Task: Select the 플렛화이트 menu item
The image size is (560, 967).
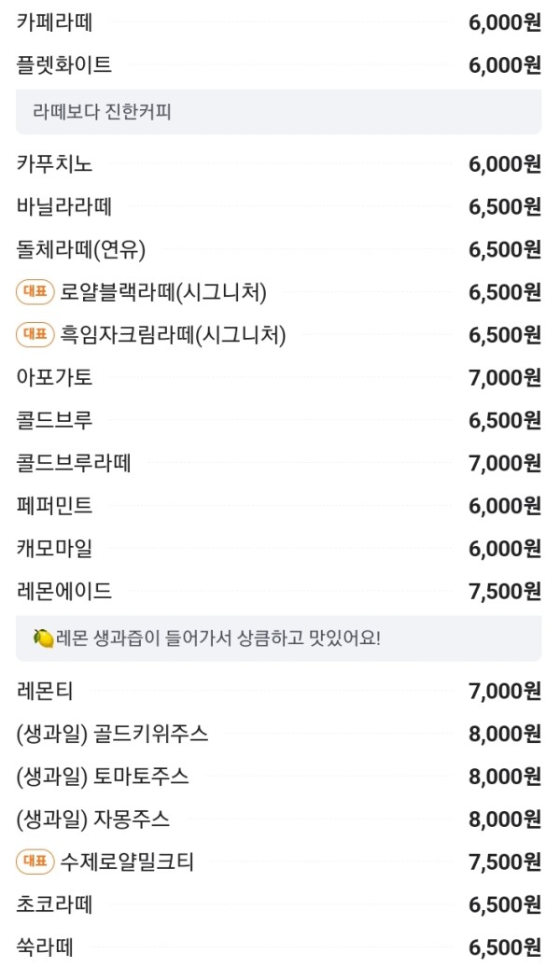Action: point(279,64)
